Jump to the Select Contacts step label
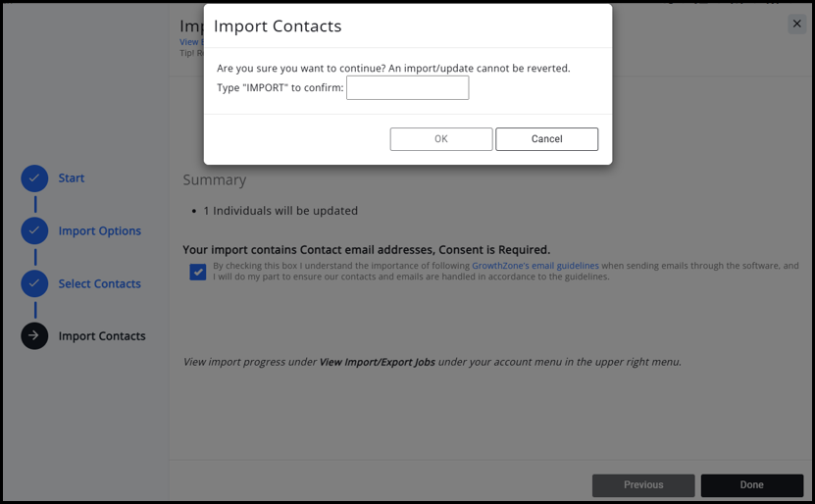Image resolution: width=815 pixels, height=504 pixels. [100, 283]
